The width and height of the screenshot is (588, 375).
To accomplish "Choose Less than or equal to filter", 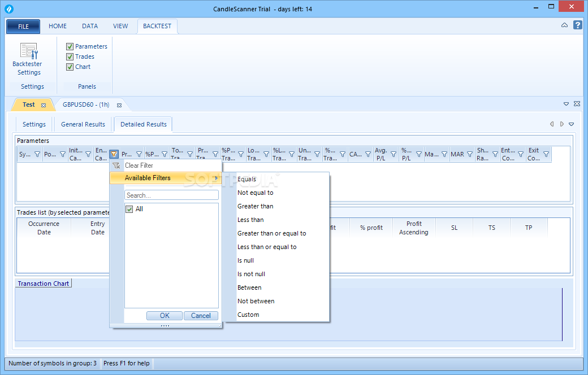I will pyautogui.click(x=267, y=247).
